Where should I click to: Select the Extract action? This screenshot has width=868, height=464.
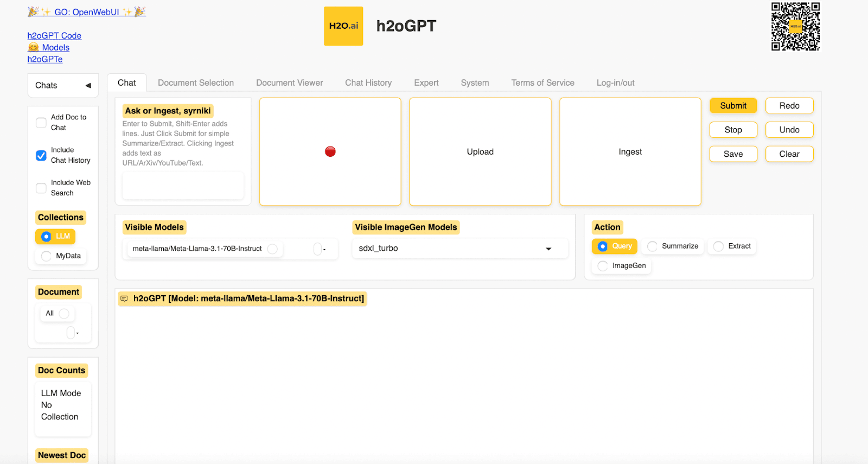click(732, 246)
